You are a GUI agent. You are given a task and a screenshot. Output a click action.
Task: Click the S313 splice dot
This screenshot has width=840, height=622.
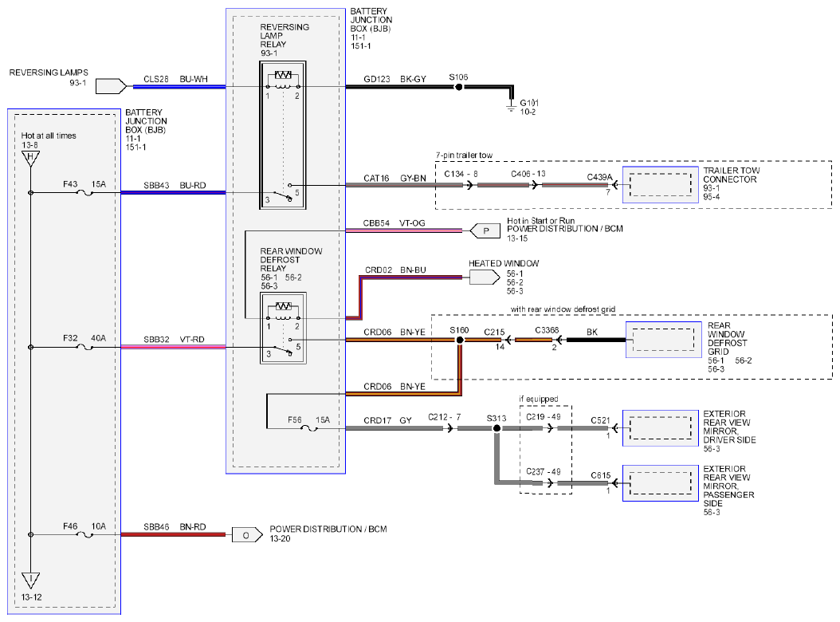pos(497,428)
